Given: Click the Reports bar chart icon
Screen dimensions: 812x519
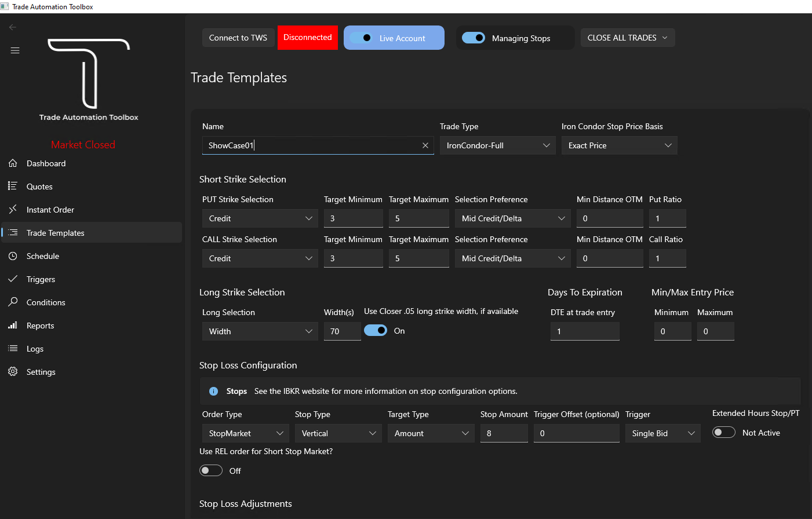Looking at the screenshot, I should [x=13, y=325].
